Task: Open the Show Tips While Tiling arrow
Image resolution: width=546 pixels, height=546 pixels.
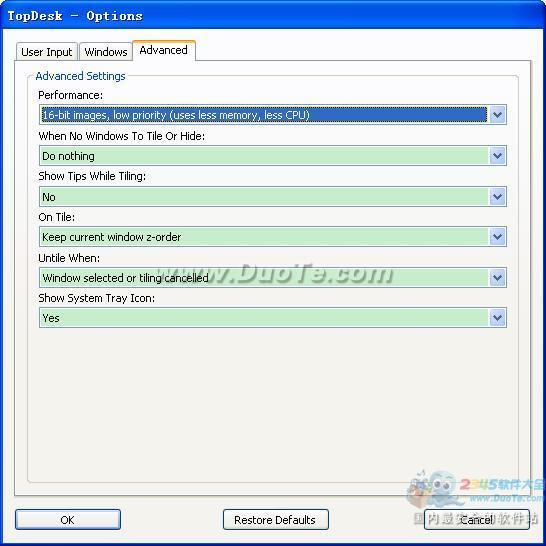Action: coord(497,197)
